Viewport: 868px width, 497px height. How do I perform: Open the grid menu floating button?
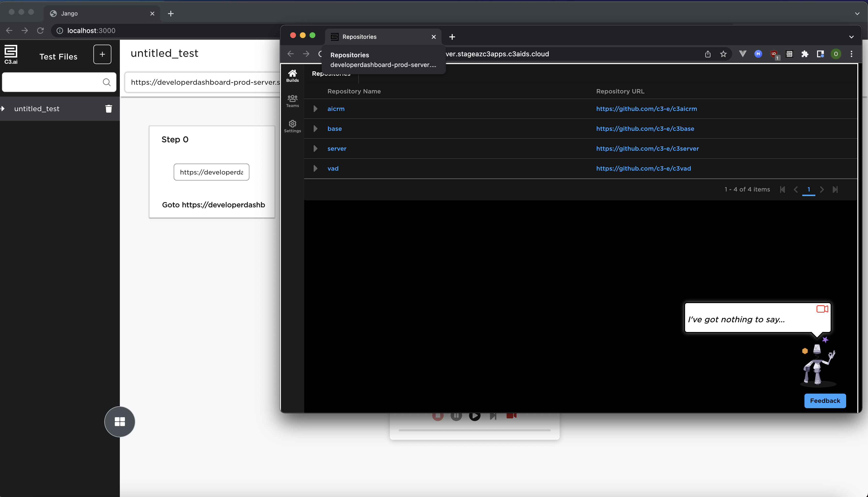[x=119, y=422]
